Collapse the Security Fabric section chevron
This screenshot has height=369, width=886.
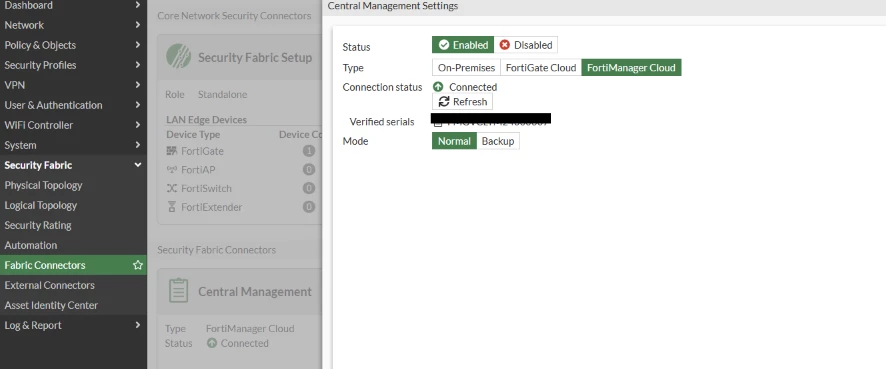point(137,165)
